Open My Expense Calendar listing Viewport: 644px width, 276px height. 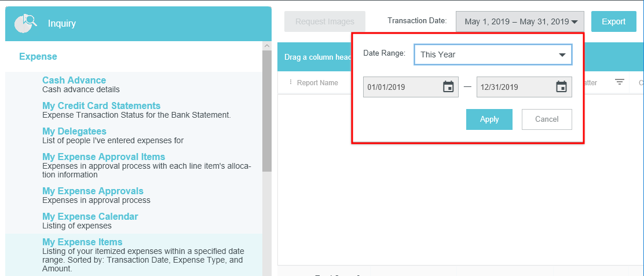click(x=90, y=217)
